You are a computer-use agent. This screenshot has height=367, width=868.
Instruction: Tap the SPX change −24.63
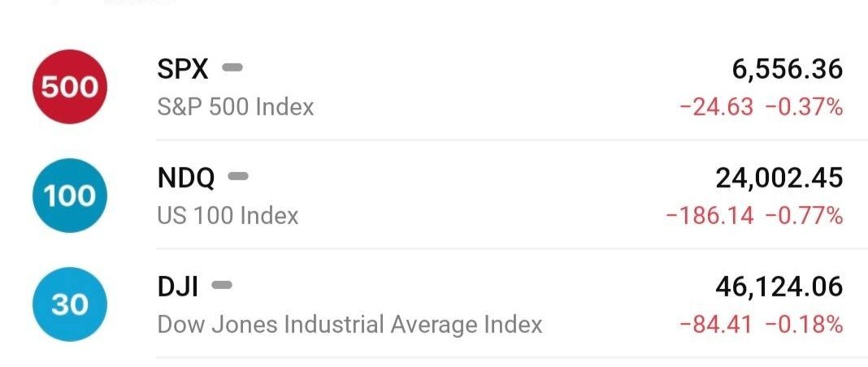coord(716,106)
